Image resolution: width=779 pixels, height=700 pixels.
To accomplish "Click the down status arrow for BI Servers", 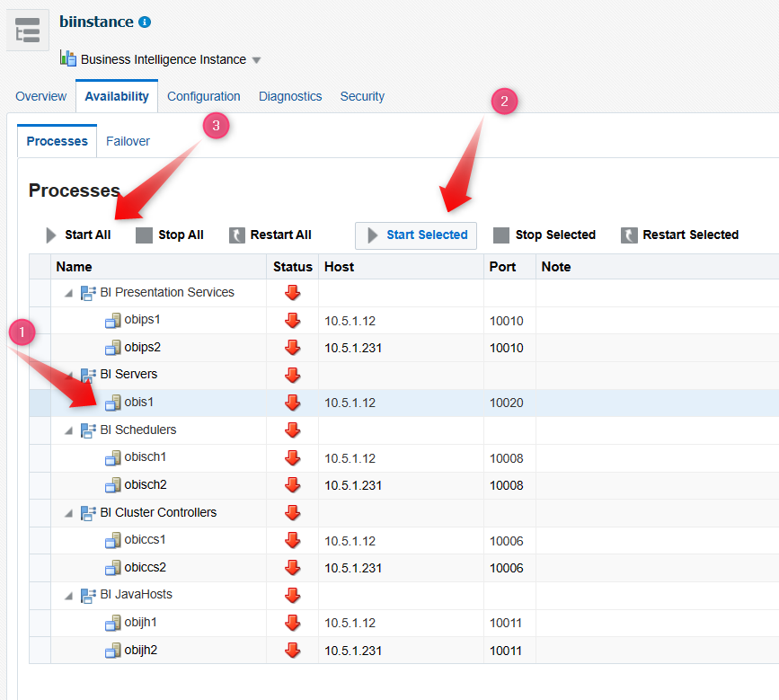I will pyautogui.click(x=293, y=375).
